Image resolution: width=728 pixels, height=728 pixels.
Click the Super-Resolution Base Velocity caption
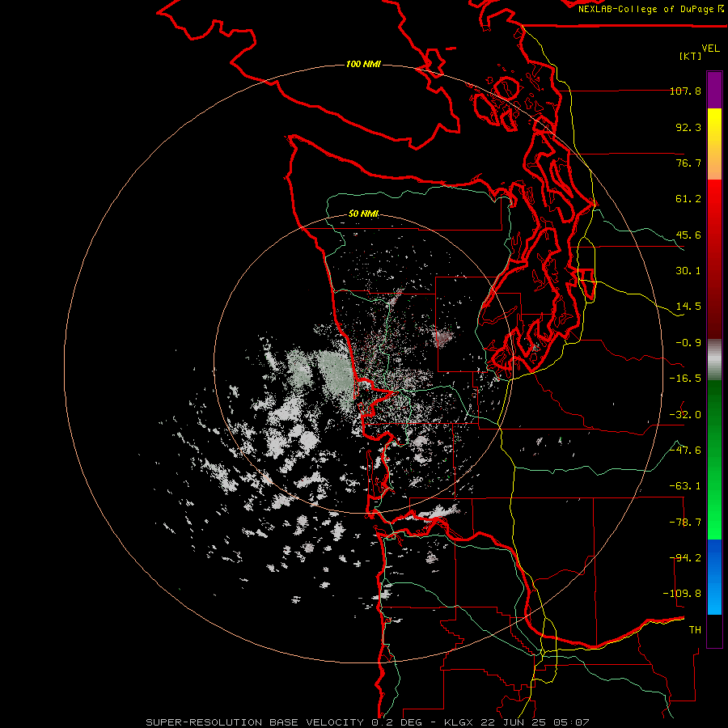coord(367,722)
